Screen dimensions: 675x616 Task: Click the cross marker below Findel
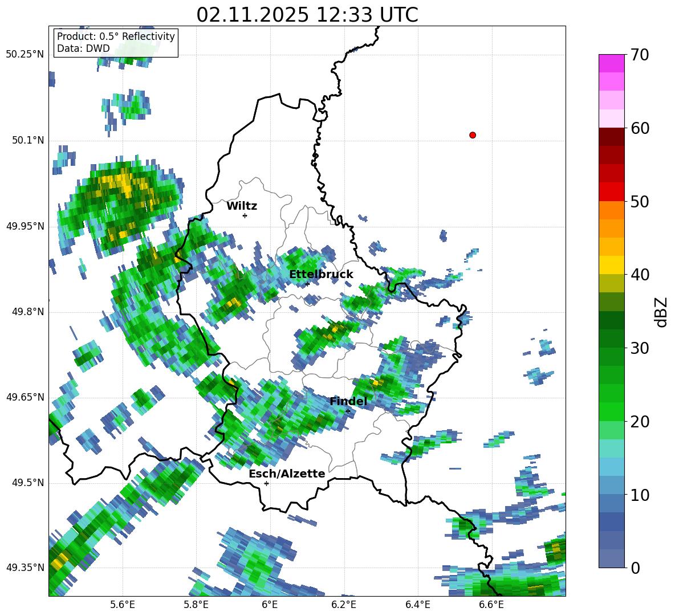click(348, 411)
